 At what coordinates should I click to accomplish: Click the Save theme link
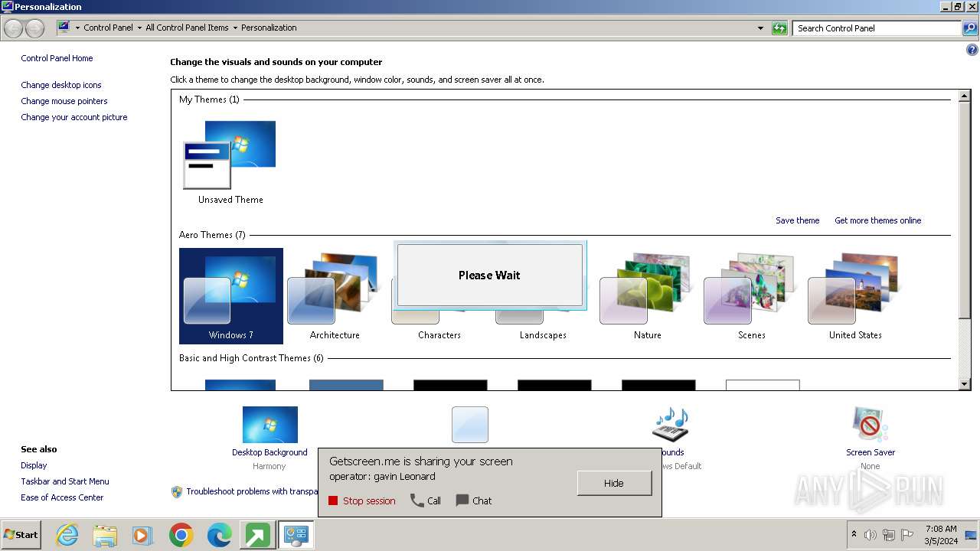pyautogui.click(x=797, y=220)
